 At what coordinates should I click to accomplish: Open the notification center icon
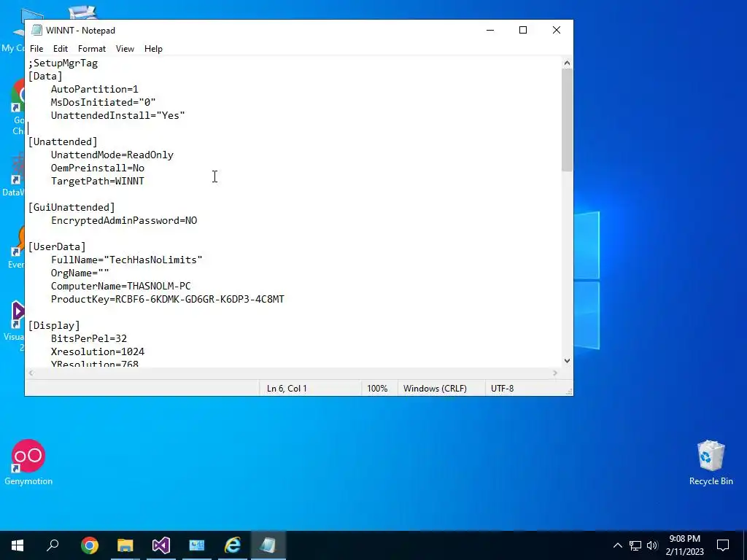pos(723,545)
